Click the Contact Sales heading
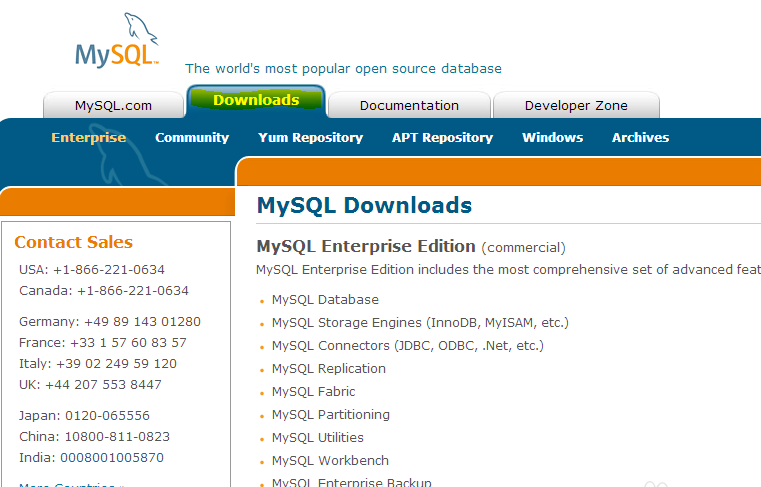761x487 pixels. (x=73, y=242)
